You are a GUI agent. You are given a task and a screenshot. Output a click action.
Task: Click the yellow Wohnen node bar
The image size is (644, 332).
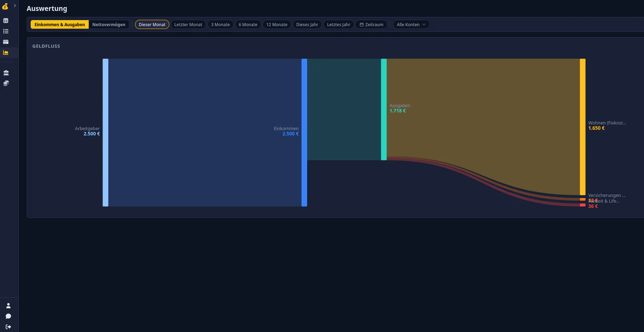pos(582,127)
